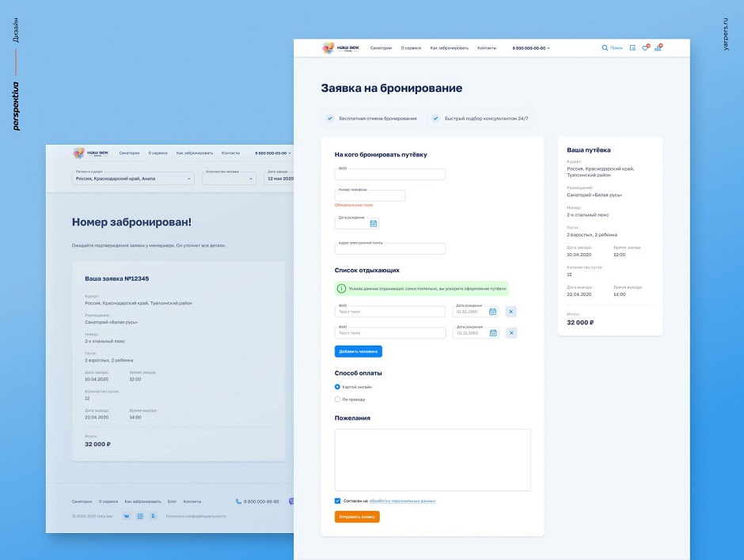The width and height of the screenshot is (744, 560).
Task: Focus the first guest's ФИО field
Action: click(x=390, y=312)
